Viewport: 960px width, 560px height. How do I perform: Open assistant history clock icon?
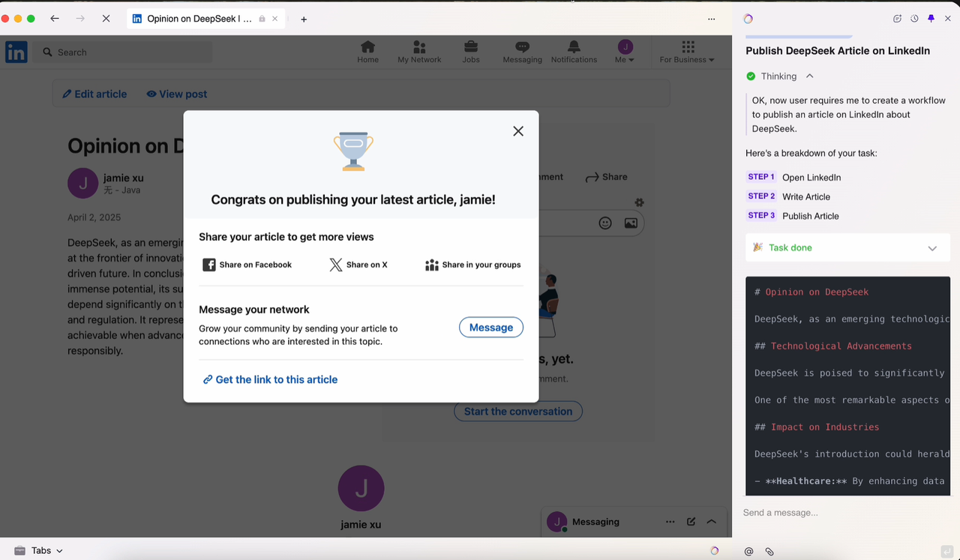(x=914, y=19)
